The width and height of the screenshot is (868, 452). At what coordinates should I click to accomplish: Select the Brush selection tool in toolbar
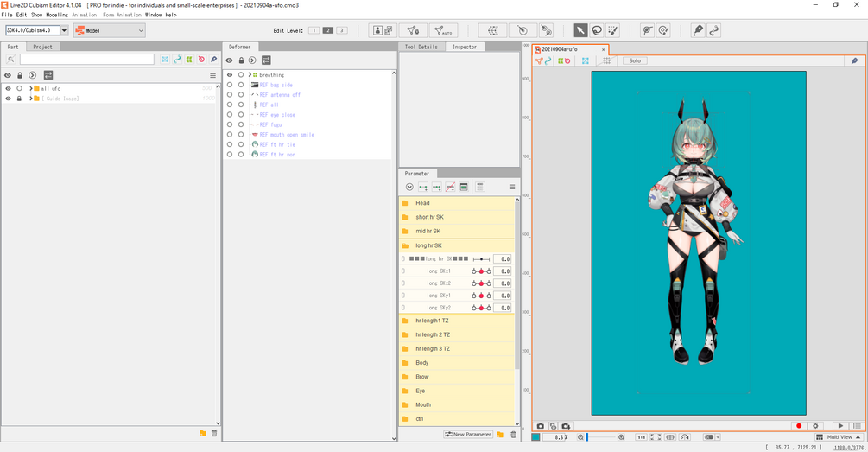pyautogui.click(x=613, y=30)
